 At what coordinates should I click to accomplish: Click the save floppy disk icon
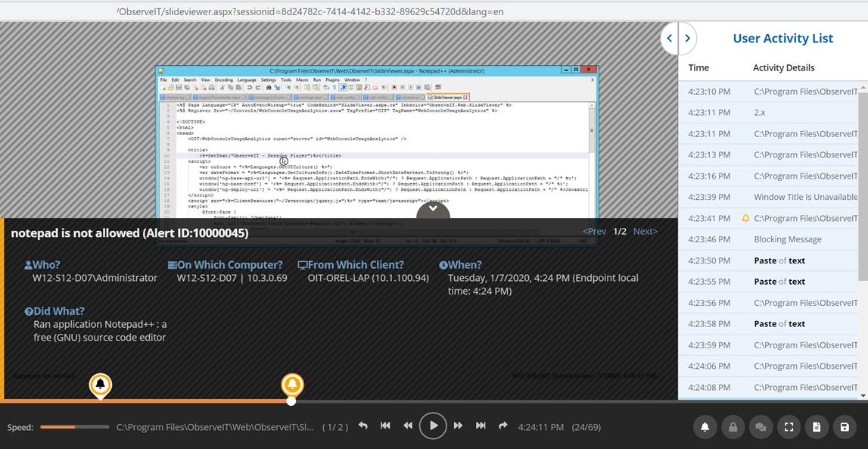pos(845,427)
